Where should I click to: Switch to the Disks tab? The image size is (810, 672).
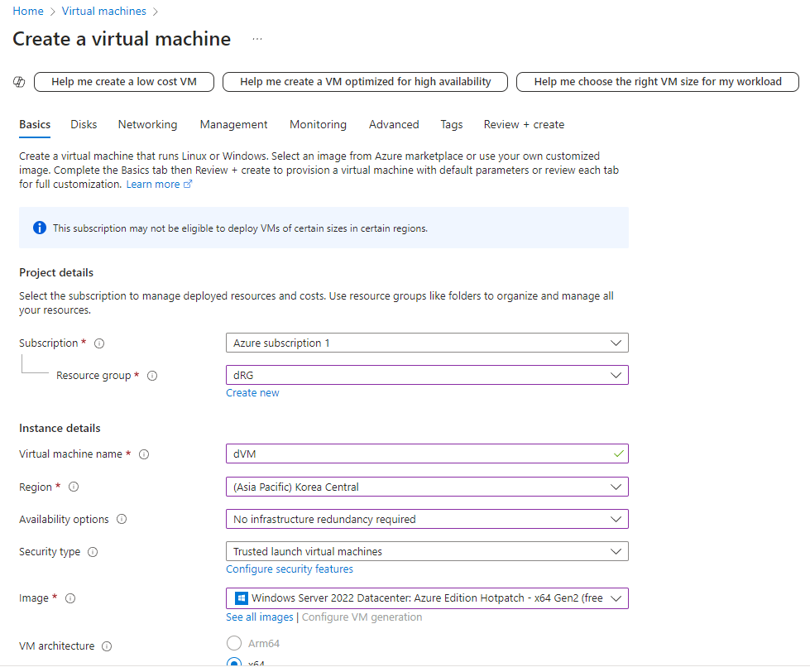(84, 124)
